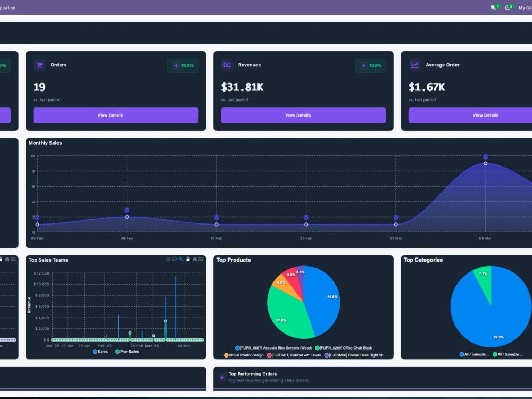Toggle Cabinet with Doors legend item

tap(294, 355)
